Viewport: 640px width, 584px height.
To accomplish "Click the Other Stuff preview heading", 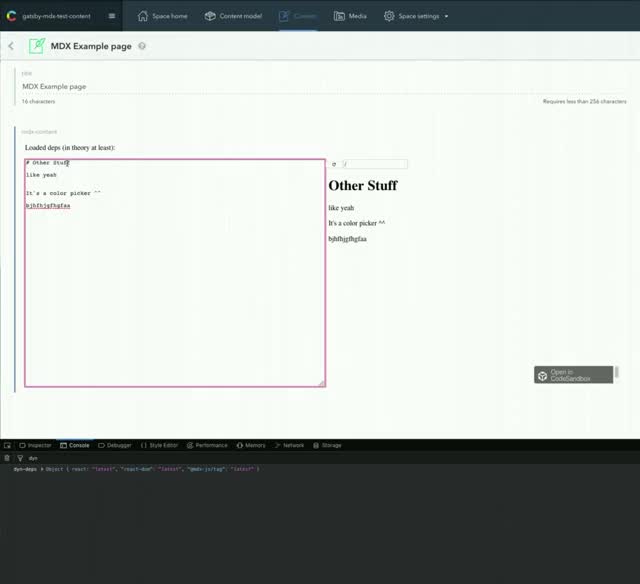I will [363, 186].
